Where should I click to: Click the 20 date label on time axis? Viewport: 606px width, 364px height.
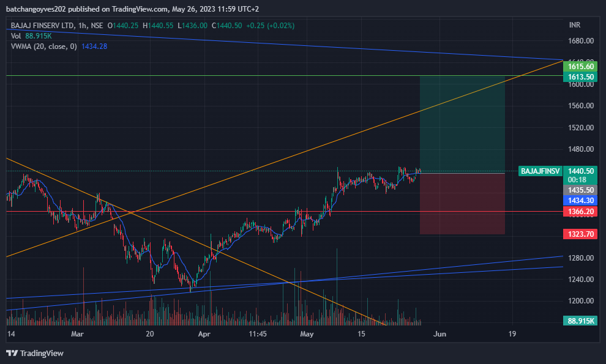149,334
